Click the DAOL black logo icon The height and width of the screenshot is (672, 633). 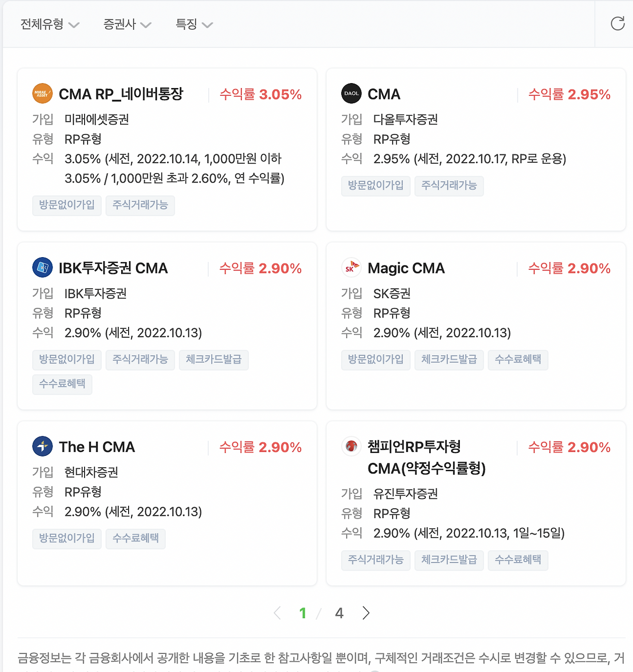[352, 93]
